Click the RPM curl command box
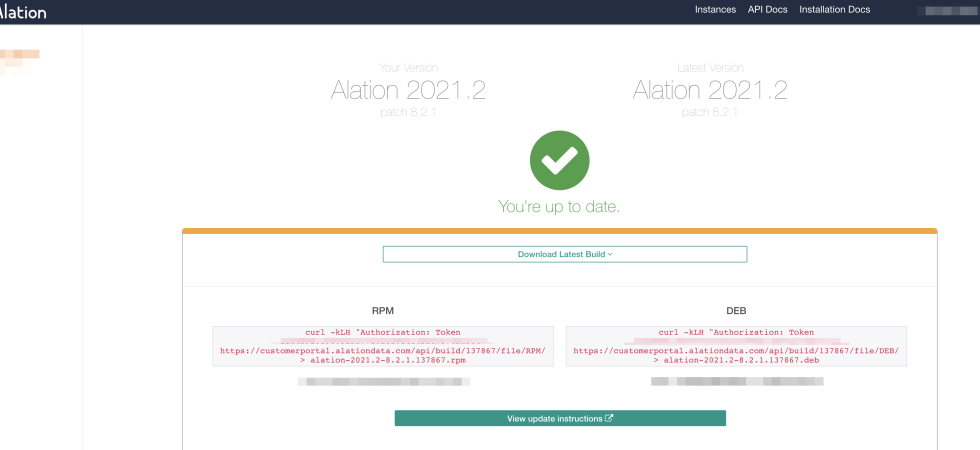This screenshot has width=980, height=450. (382, 346)
